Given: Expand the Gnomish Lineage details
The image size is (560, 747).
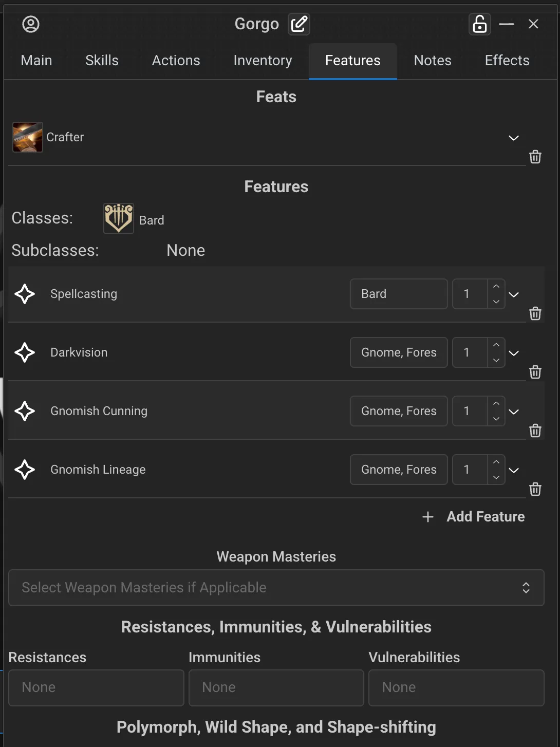Looking at the screenshot, I should (x=513, y=470).
